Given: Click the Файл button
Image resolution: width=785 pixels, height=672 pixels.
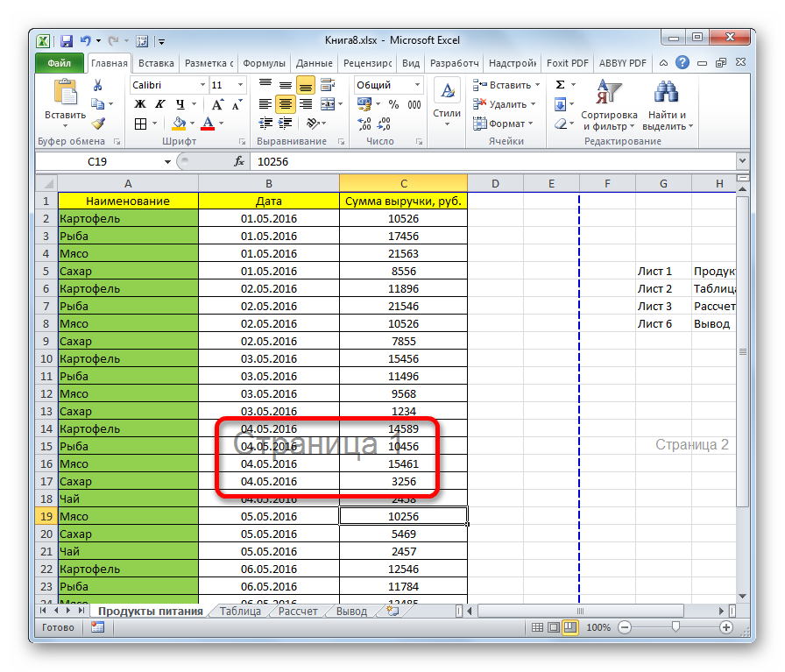Looking at the screenshot, I should pyautogui.click(x=60, y=63).
